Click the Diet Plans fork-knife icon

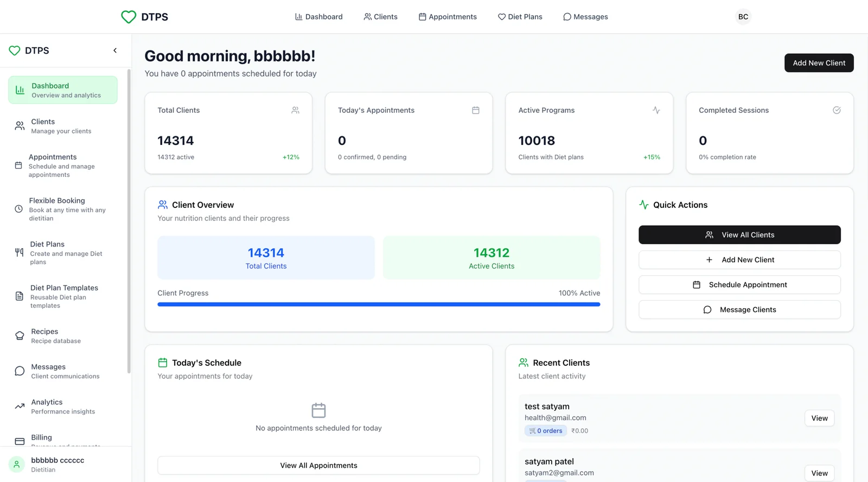coord(20,252)
